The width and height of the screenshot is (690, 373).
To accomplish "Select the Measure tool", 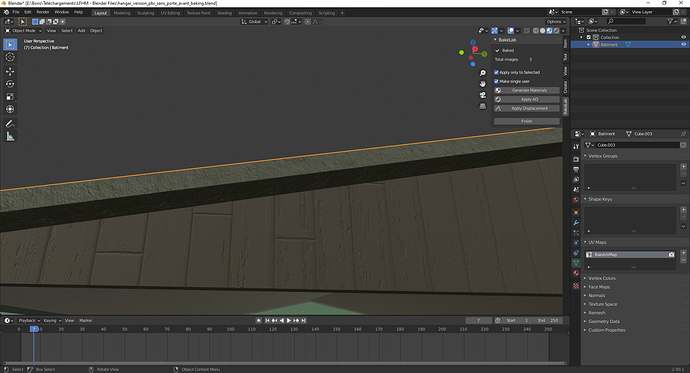I will 10,137.
